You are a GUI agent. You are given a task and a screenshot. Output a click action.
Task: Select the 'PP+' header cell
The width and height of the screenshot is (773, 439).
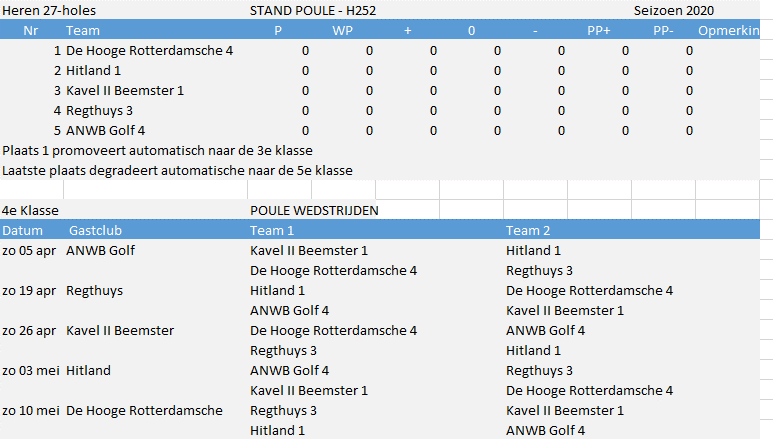(598, 31)
